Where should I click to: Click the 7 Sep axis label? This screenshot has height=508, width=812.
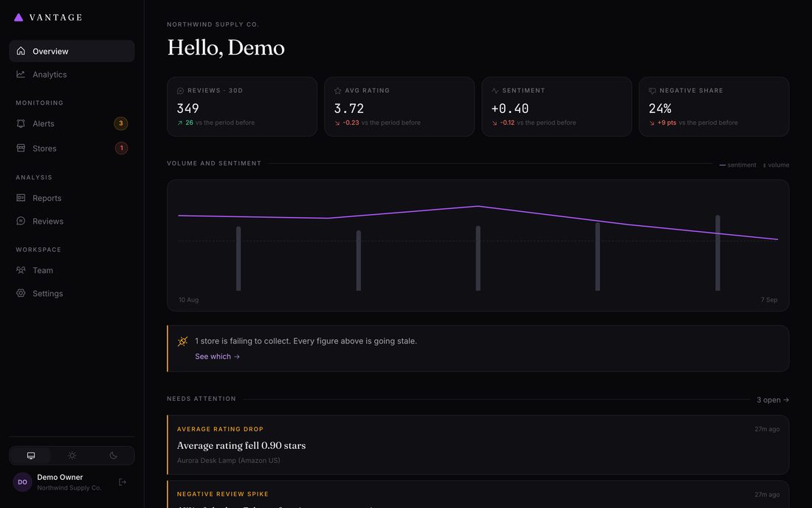coord(769,300)
